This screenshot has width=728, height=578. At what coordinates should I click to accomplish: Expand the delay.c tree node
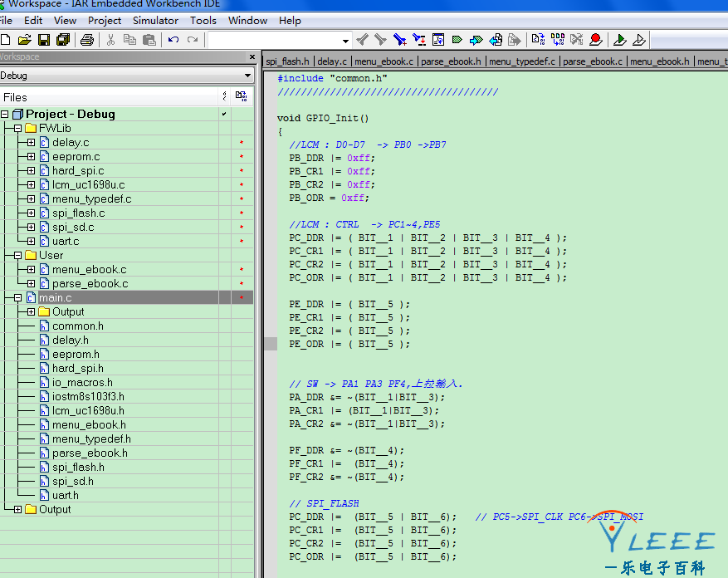31,143
